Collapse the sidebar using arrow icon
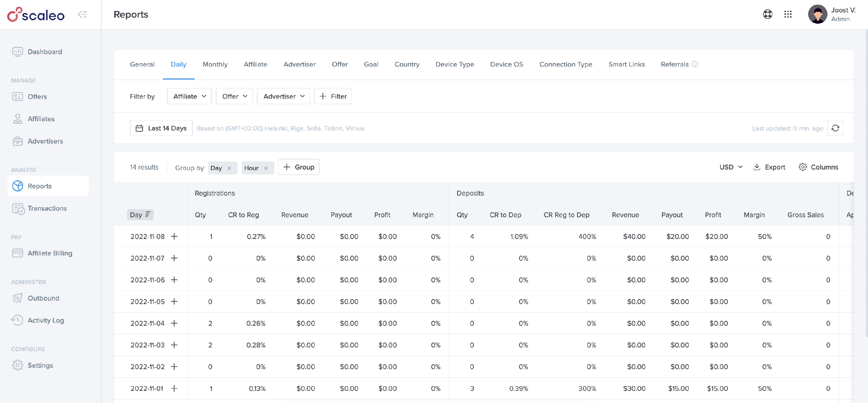 pos(82,14)
